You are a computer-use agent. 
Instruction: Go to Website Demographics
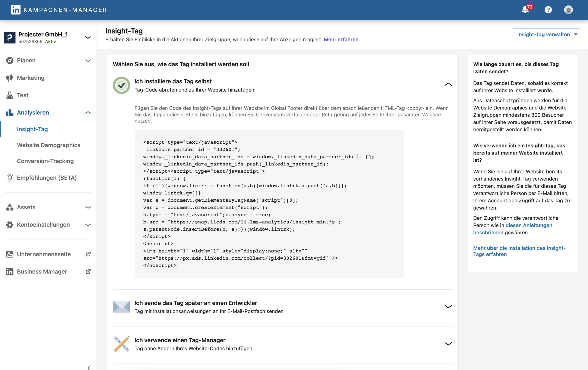49,145
